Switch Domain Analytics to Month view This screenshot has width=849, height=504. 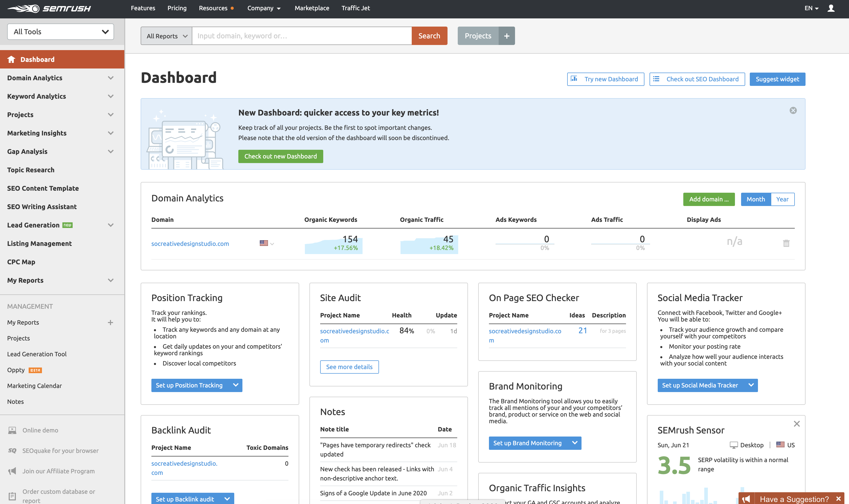756,199
